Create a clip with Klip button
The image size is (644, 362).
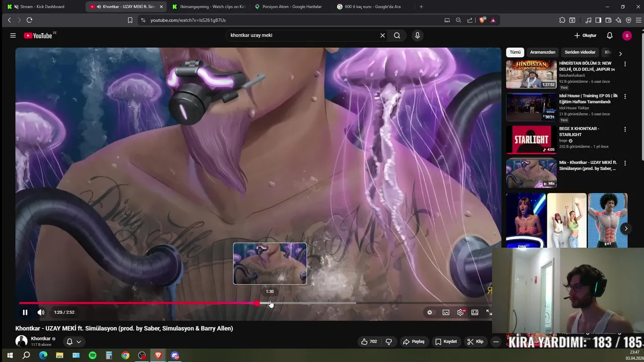coord(475,341)
